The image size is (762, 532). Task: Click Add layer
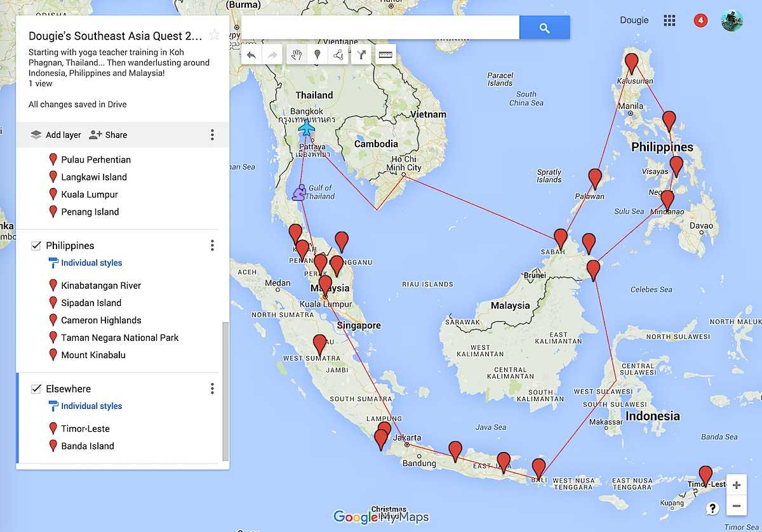pyautogui.click(x=56, y=135)
